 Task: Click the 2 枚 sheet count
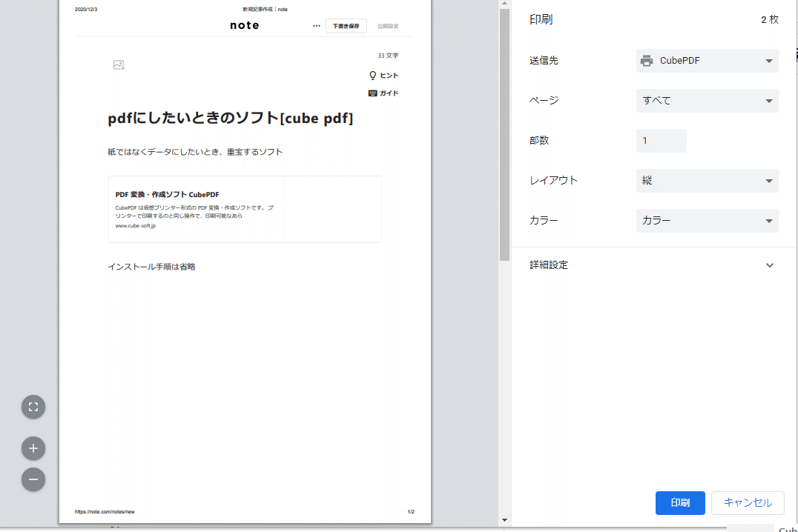(x=770, y=19)
